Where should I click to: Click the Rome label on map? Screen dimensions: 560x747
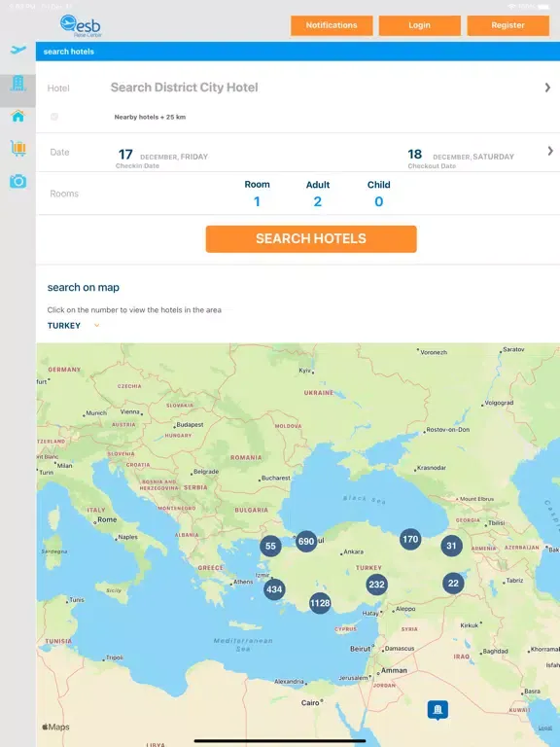point(107,519)
